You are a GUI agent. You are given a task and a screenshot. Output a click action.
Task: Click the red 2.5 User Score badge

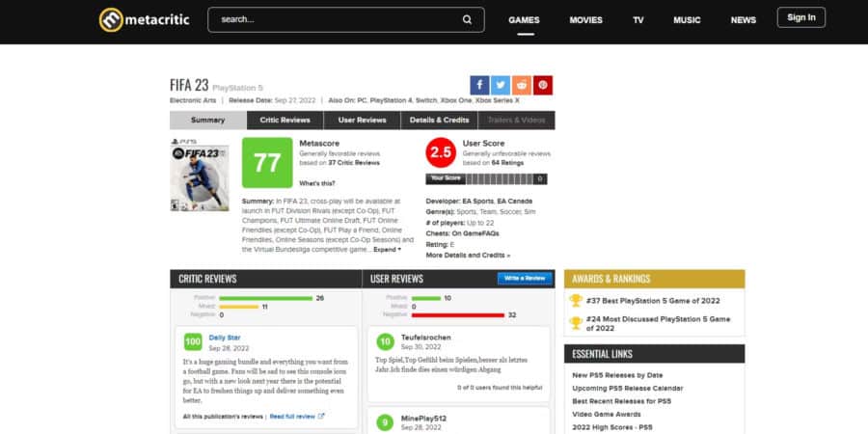click(x=441, y=152)
